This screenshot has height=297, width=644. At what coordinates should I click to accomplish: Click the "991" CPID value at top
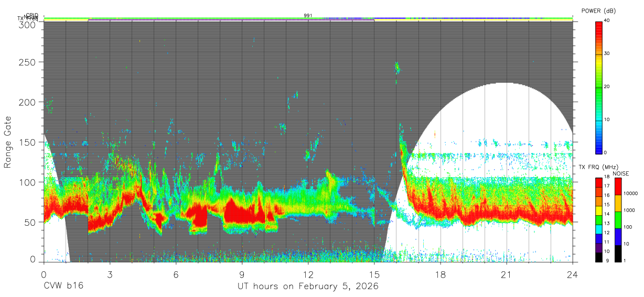[308, 16]
